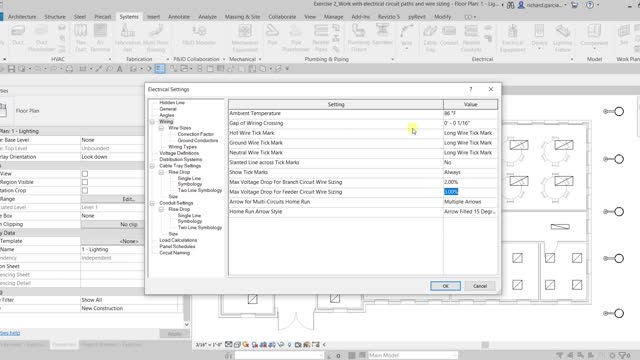Collapse the Conduit Settings tree node

(153, 203)
